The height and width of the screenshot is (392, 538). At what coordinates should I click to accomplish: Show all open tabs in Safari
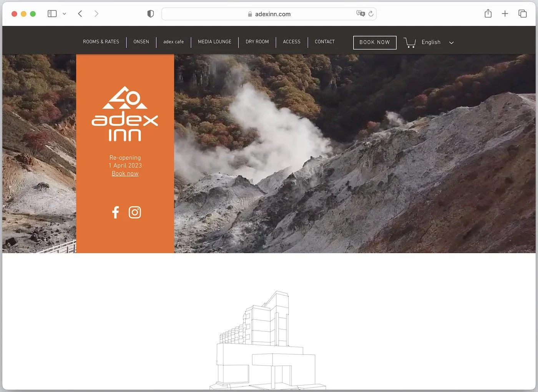(523, 13)
